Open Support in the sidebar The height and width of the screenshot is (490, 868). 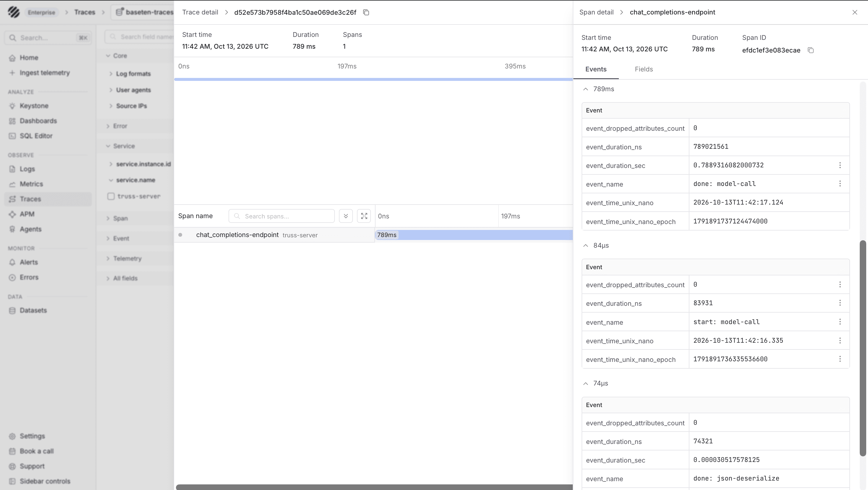tap(48, 466)
